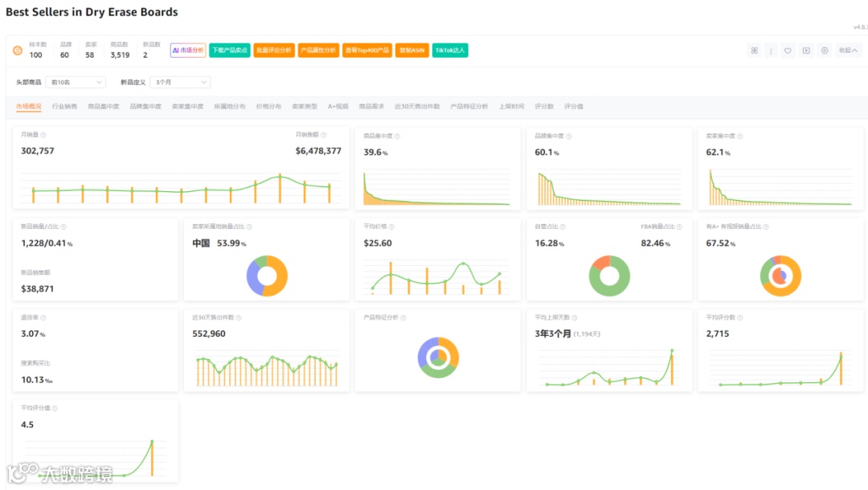Click the 复制ASIN orange button

coord(411,51)
